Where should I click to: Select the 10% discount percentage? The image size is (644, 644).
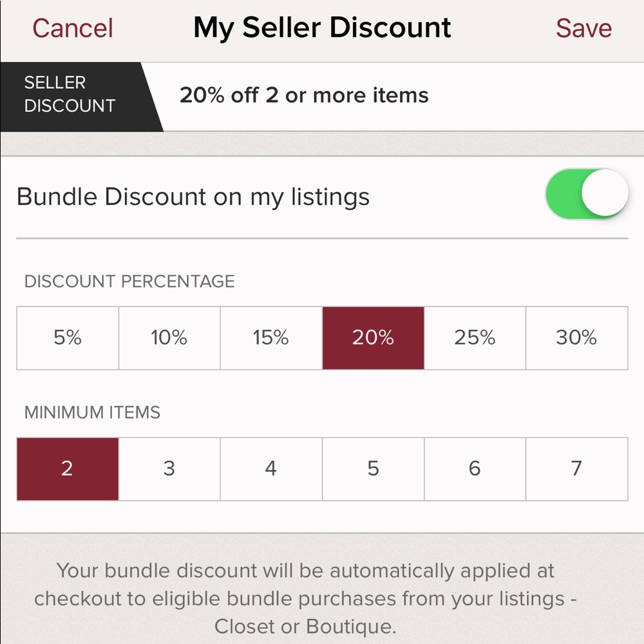169,337
